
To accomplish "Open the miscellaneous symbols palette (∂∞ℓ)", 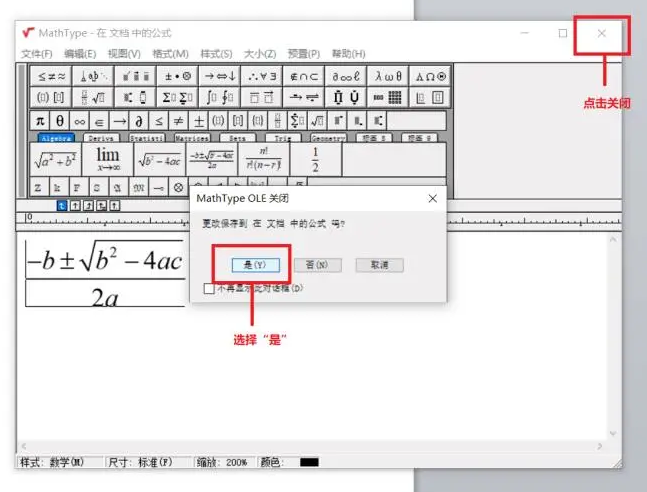I will [x=346, y=76].
